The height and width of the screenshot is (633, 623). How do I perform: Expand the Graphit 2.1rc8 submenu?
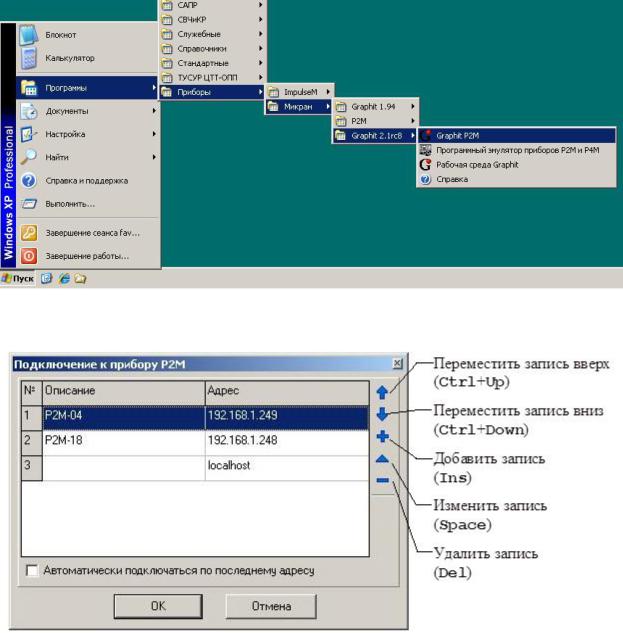point(375,136)
